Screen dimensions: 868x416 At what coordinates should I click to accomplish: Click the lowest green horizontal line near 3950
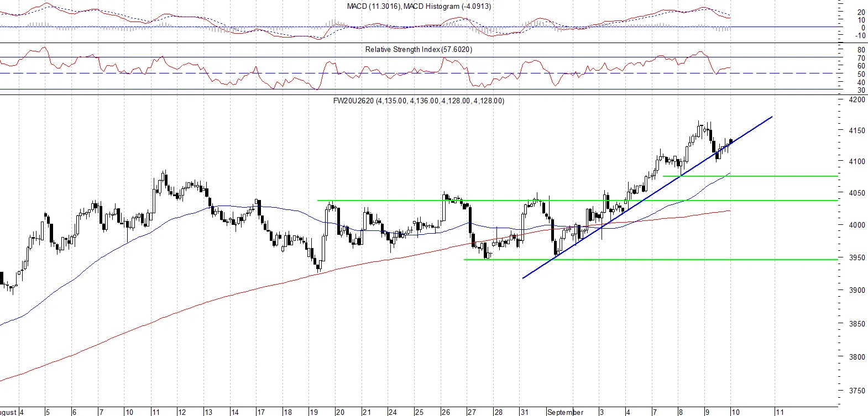651,260
